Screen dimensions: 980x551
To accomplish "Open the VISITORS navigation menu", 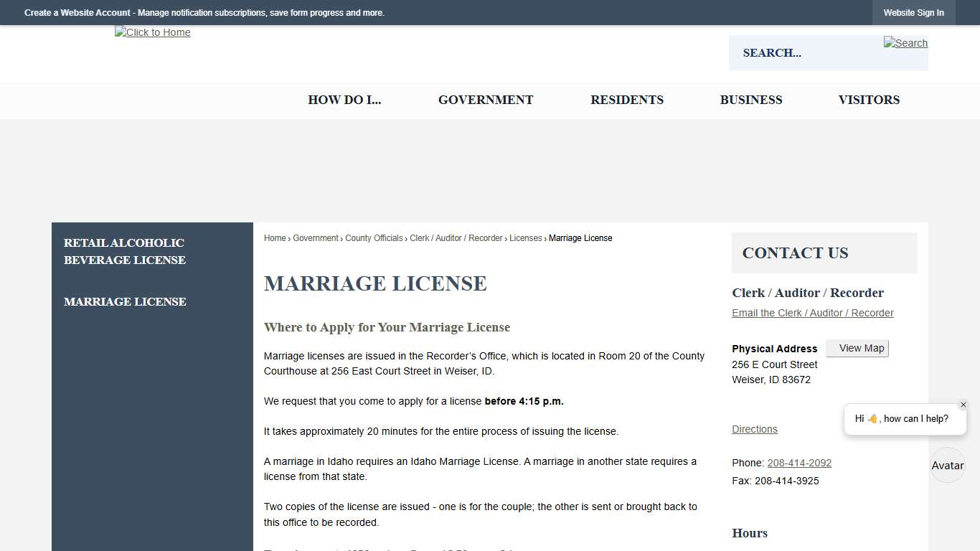I will 869,100.
